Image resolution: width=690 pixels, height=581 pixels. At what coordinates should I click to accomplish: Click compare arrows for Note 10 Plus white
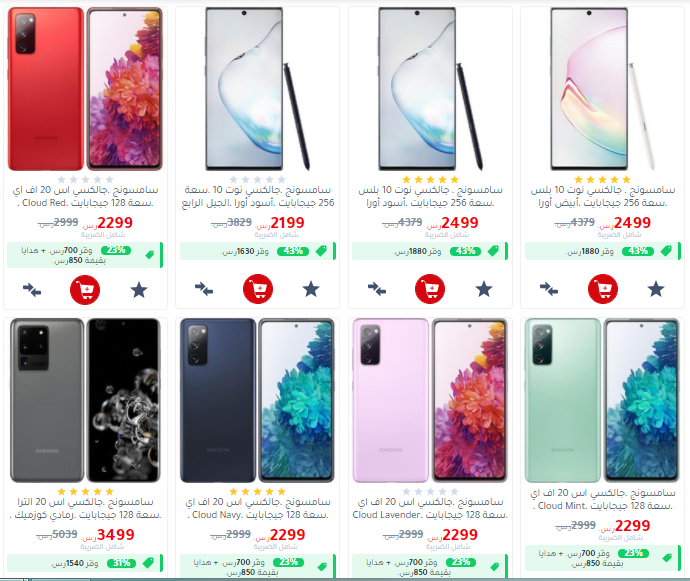(549, 289)
